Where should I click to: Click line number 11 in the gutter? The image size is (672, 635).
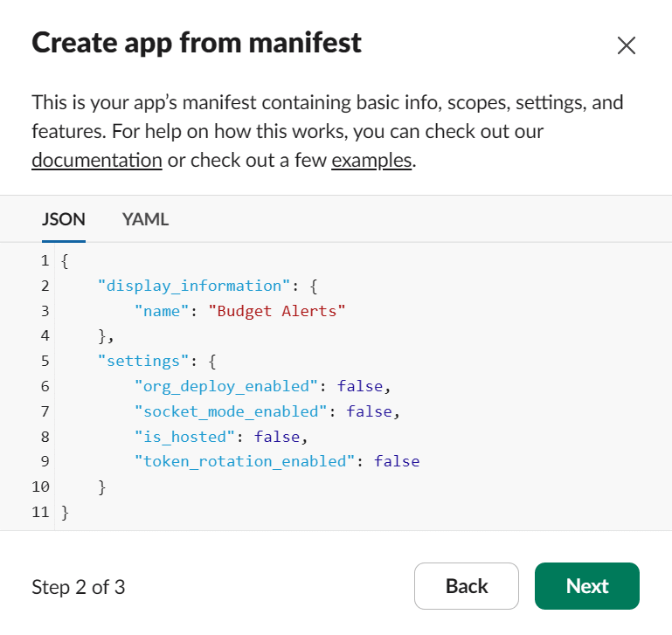(x=41, y=512)
